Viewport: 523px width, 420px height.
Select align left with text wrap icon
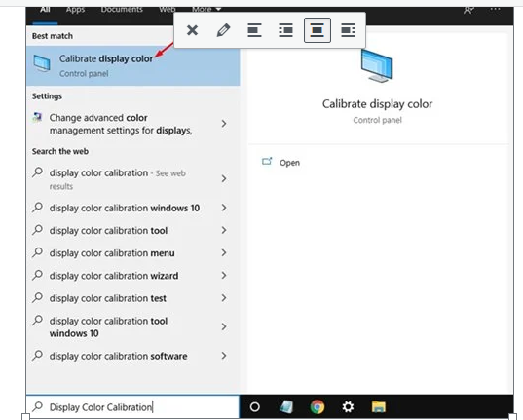pyautogui.click(x=286, y=30)
